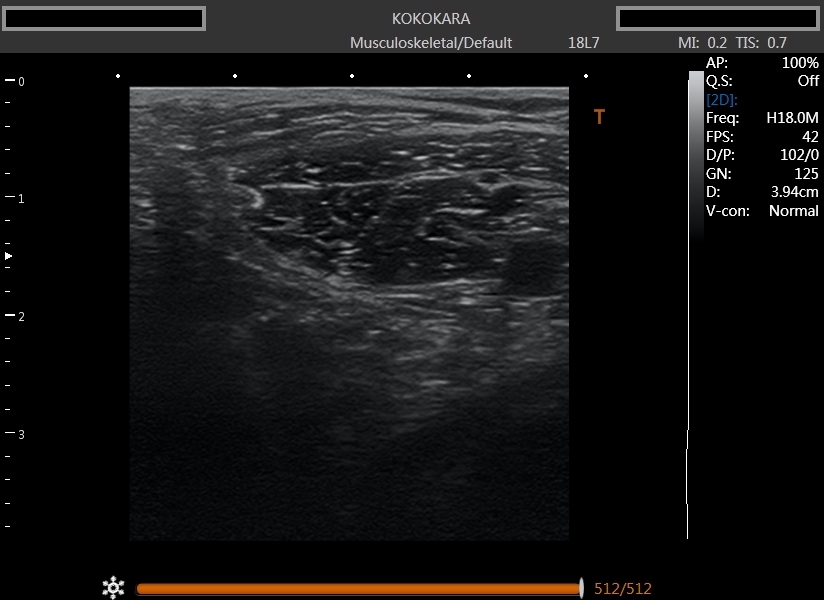The height and width of the screenshot is (600, 824).
Task: Open the Musculoskeletal/Default preset label
Action: (x=431, y=43)
